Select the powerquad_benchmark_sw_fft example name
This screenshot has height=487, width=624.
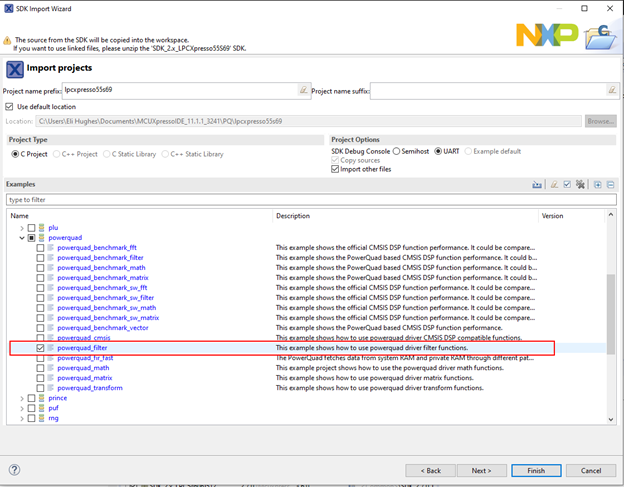coord(102,288)
